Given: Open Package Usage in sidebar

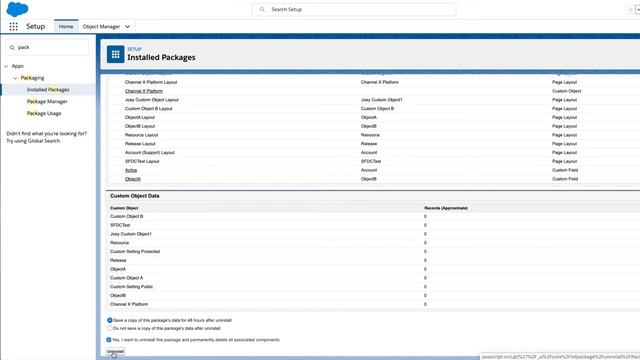Looking at the screenshot, I should coord(44,113).
